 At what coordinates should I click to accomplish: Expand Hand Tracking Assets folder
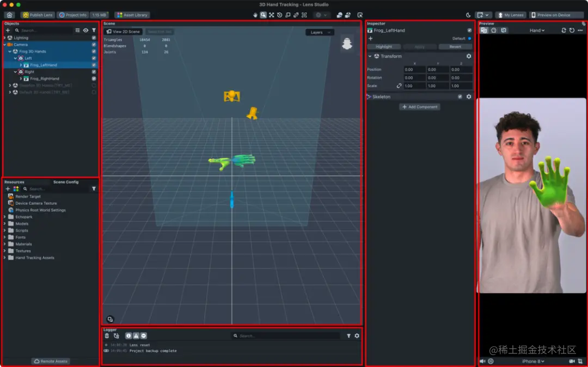coord(5,258)
